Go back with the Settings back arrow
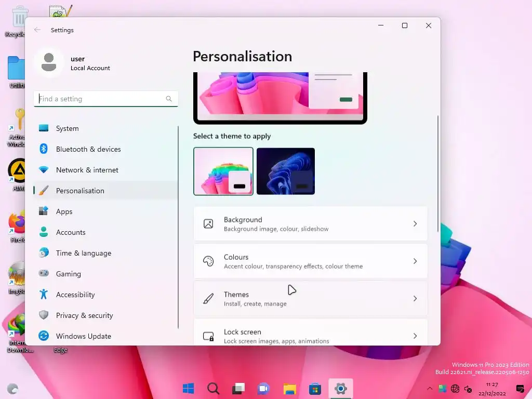The width and height of the screenshot is (532, 399). pos(37,30)
